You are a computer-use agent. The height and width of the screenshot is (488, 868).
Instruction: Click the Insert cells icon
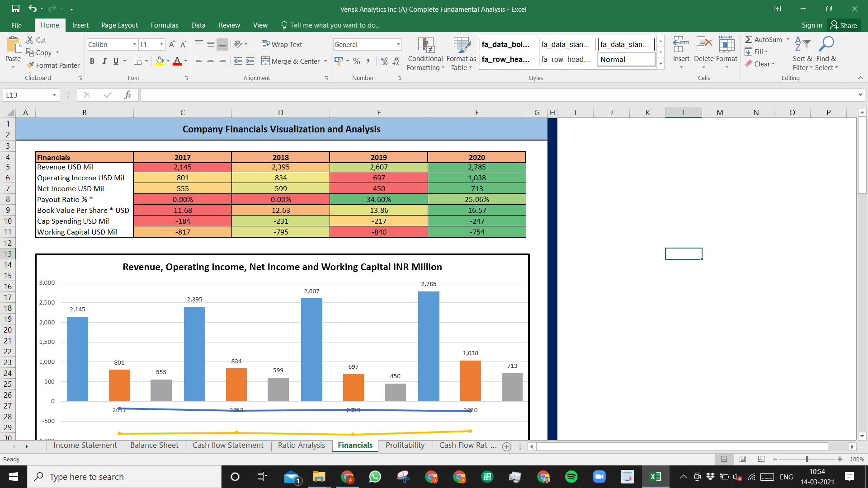coord(681,45)
